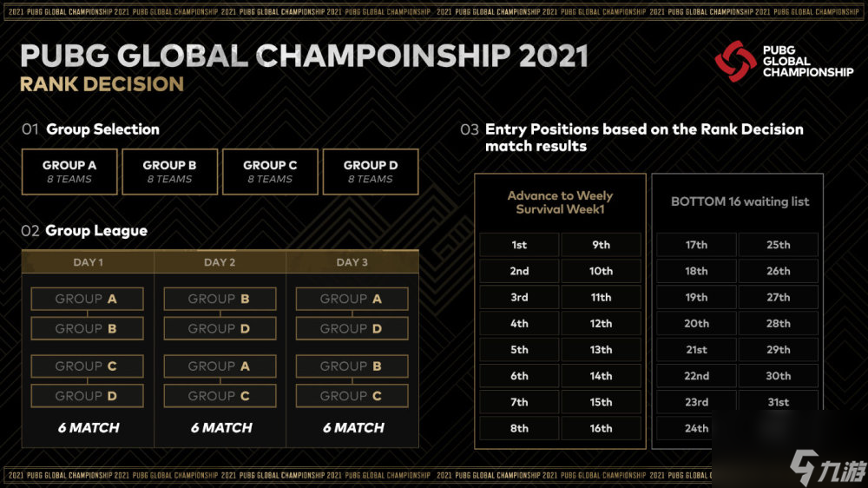Select the 1st rank cell
The width and height of the screenshot is (868, 488).
519,245
